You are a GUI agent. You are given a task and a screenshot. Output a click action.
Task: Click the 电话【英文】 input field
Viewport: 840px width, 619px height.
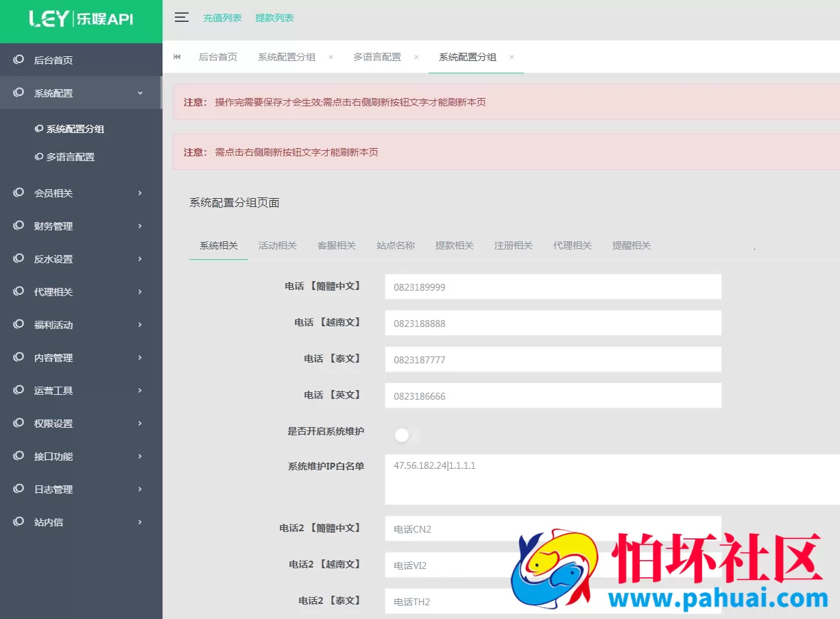pos(553,396)
